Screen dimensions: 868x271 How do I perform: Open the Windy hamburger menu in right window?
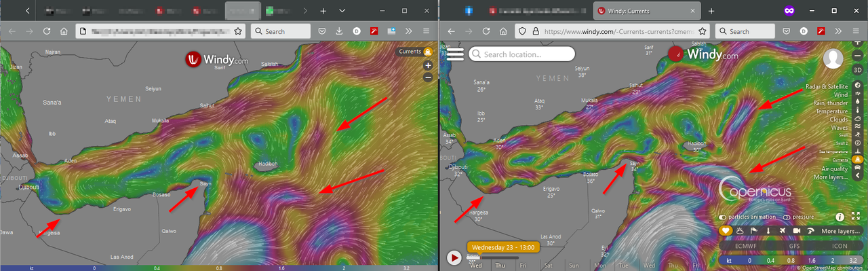coord(454,54)
